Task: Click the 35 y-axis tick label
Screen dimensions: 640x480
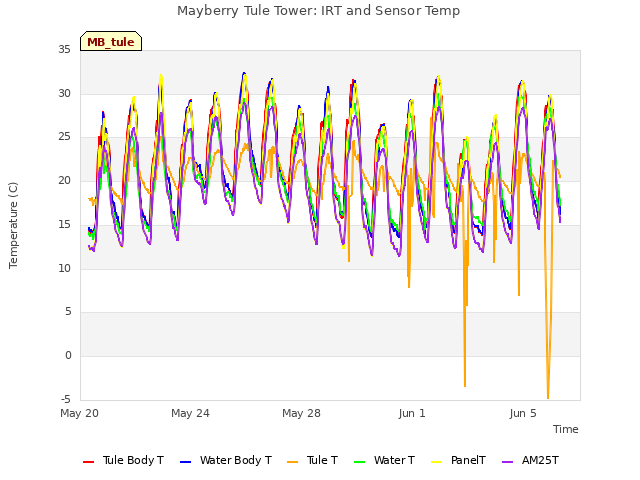Action: [x=64, y=49]
